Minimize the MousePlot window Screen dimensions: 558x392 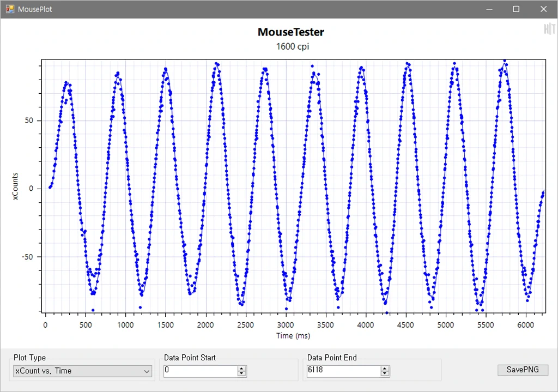click(489, 9)
